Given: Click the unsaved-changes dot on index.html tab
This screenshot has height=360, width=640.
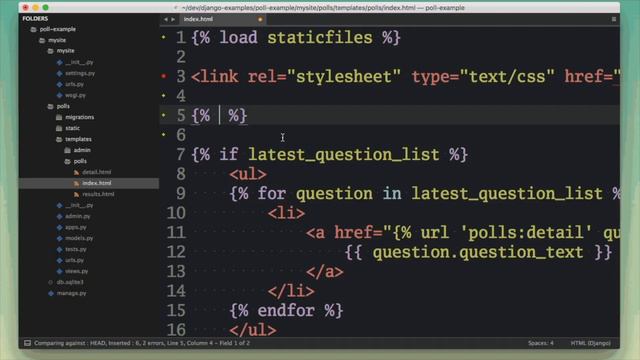Looking at the screenshot, I should click(x=260, y=19).
